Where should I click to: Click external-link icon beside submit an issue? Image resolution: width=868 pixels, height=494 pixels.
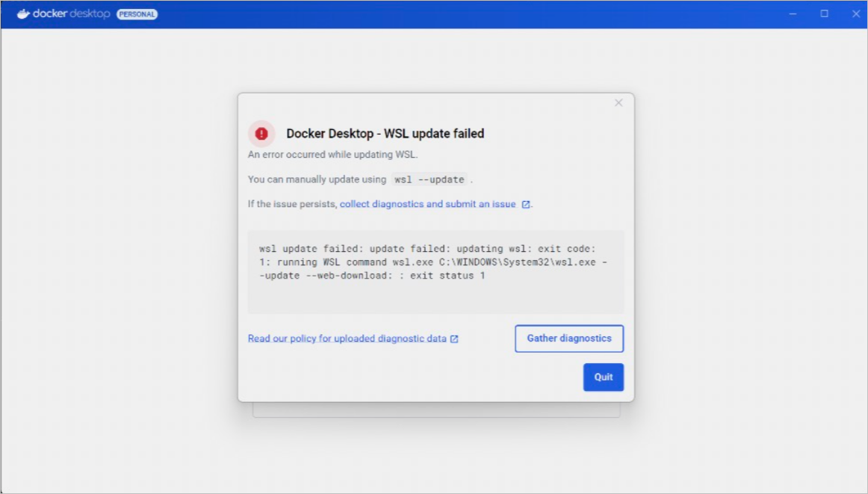526,205
